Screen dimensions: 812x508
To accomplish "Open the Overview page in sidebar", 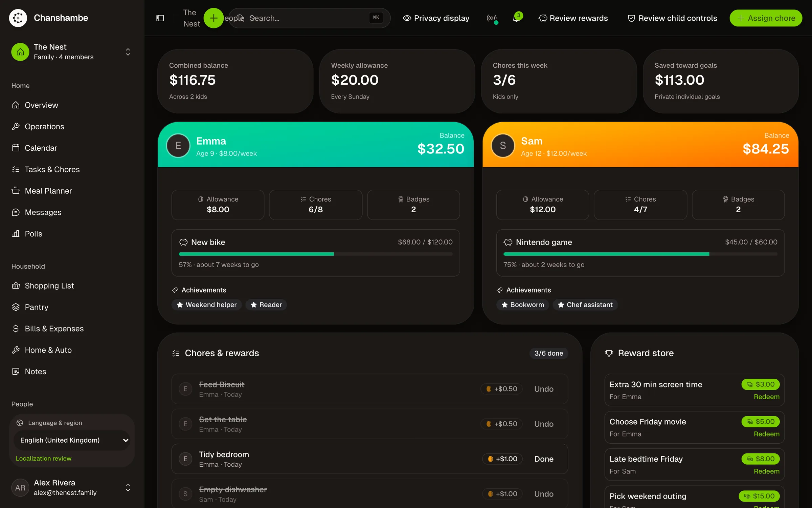I will click(x=72, y=105).
